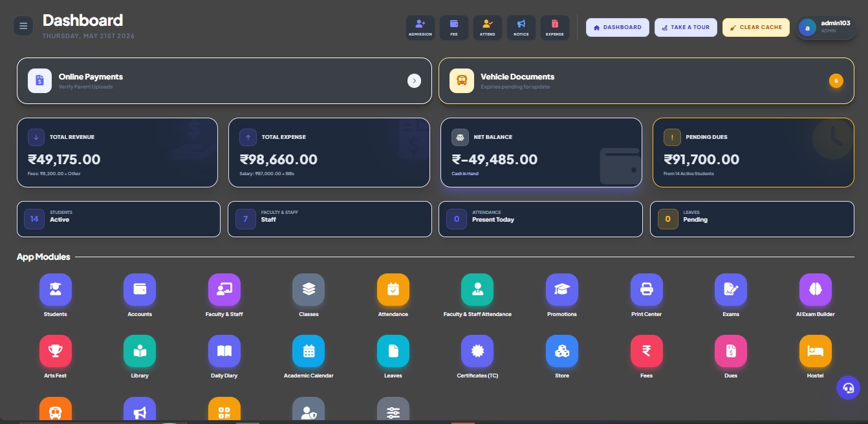The width and height of the screenshot is (868, 424).
Task: Click the balance scale icon beside Net Balance
Action: tap(460, 137)
